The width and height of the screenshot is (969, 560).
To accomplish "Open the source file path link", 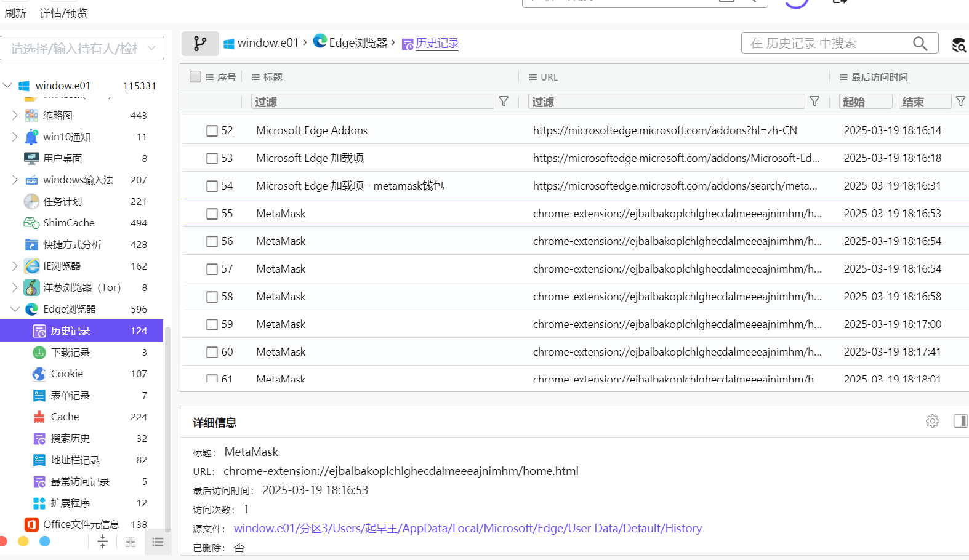I will coord(468,528).
